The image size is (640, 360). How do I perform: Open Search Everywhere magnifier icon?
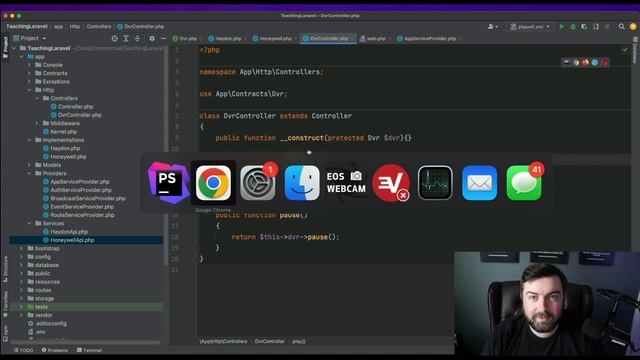tap(621, 27)
